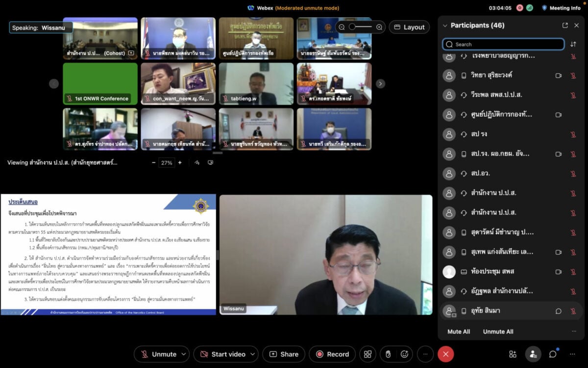Open the Apps icon in bottom right

(513, 354)
